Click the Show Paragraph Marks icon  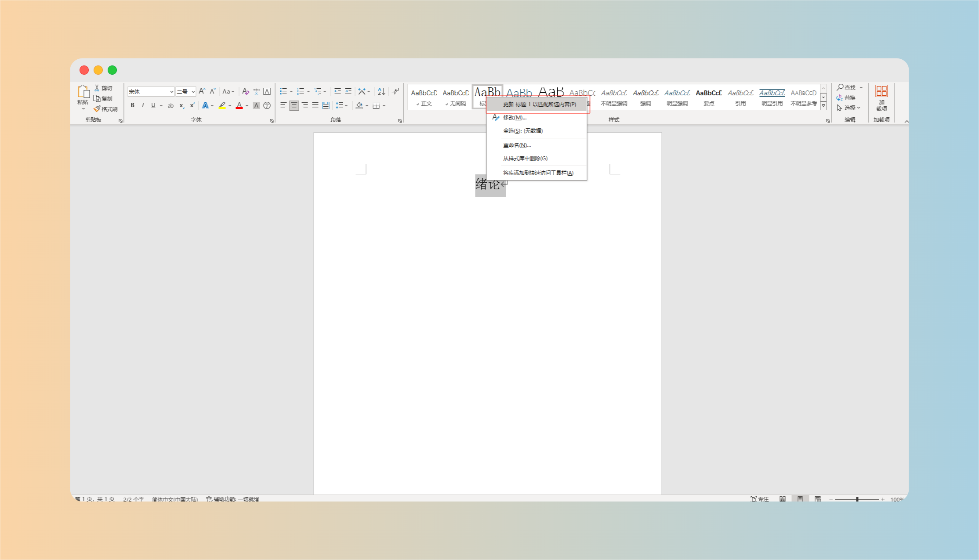point(395,91)
